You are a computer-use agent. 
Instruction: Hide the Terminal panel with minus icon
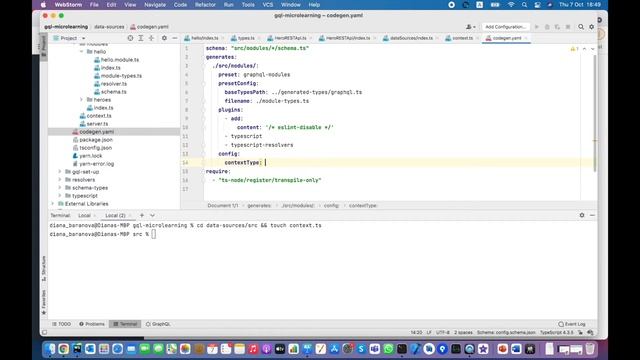point(592,215)
